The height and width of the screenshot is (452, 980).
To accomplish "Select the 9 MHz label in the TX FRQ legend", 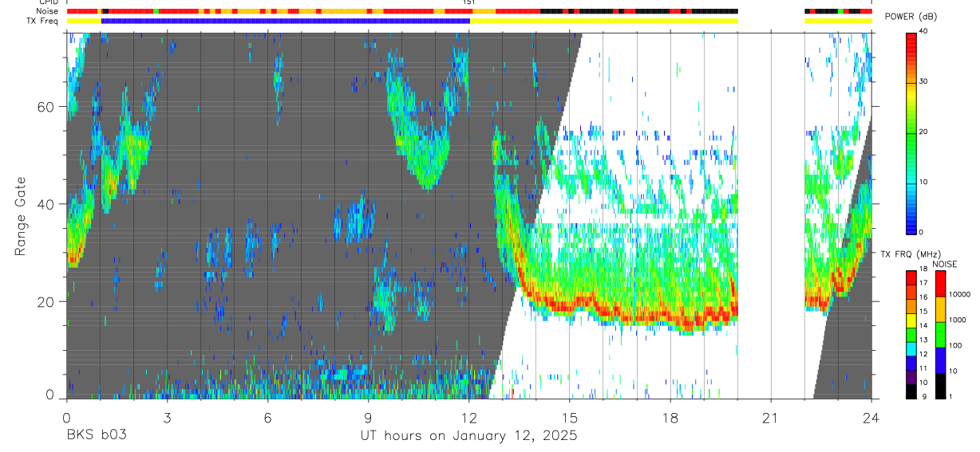I will click(x=924, y=396).
